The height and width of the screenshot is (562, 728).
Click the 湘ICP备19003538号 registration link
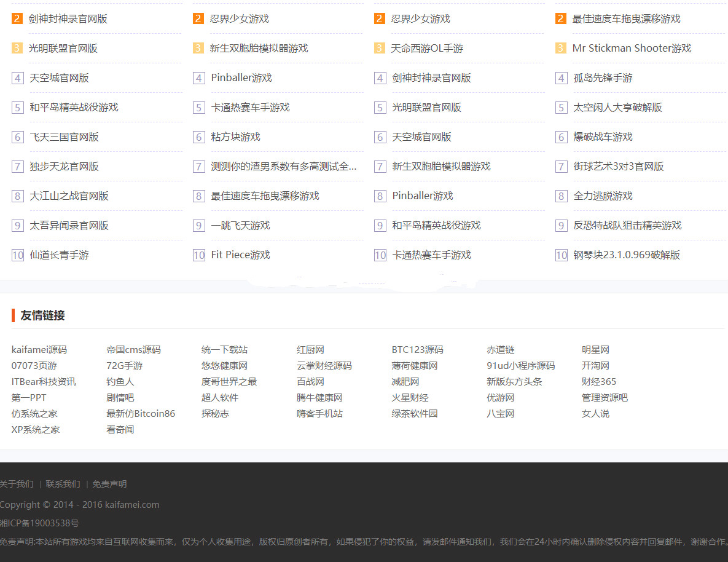[x=39, y=523]
